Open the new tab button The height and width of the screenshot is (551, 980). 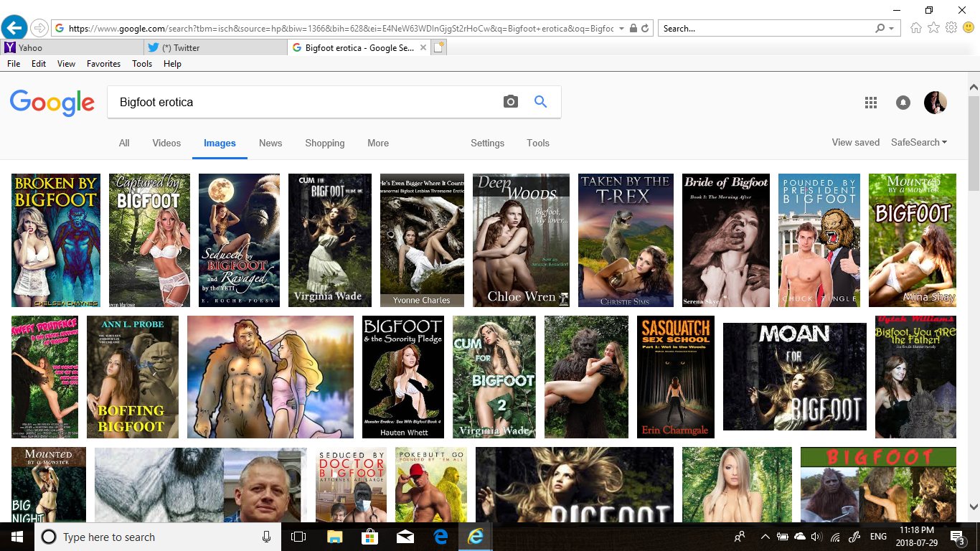439,47
